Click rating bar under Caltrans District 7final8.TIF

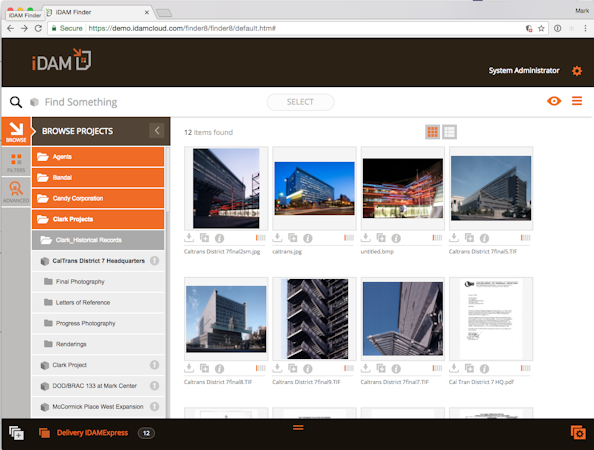pos(261,368)
